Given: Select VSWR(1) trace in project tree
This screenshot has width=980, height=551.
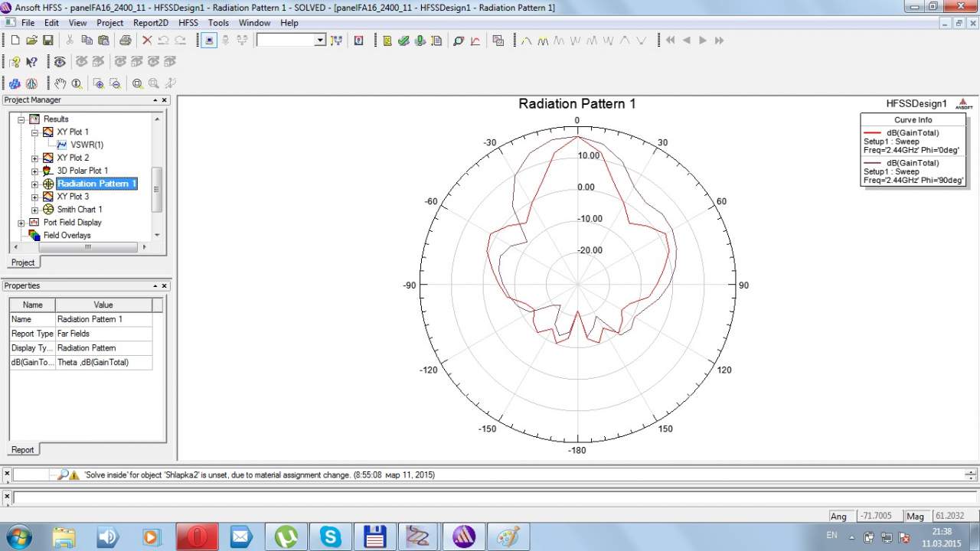Looking at the screenshot, I should coord(87,145).
